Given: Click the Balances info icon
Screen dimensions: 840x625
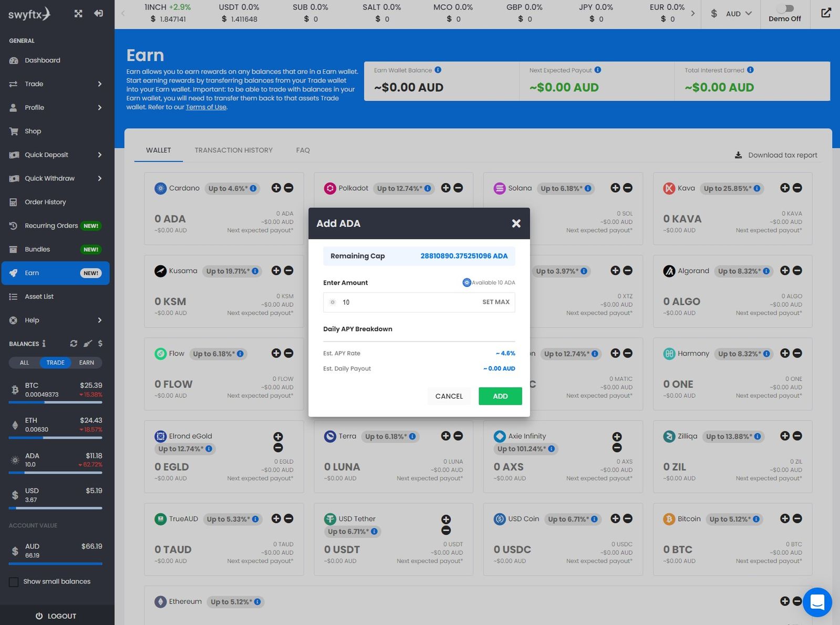Looking at the screenshot, I should tap(44, 343).
